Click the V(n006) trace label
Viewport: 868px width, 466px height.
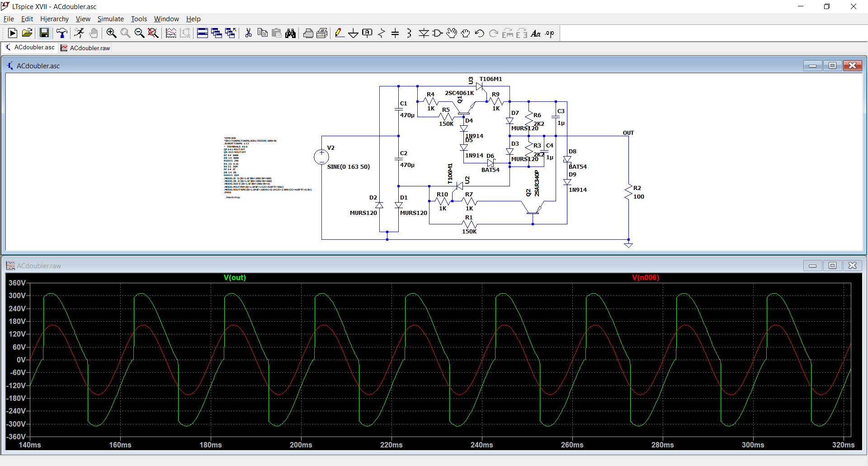pyautogui.click(x=646, y=278)
